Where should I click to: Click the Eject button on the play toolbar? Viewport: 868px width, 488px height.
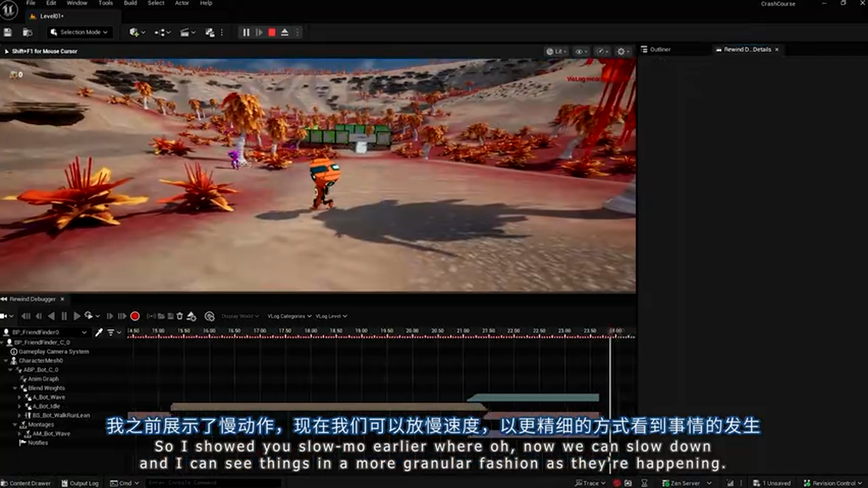click(x=284, y=32)
